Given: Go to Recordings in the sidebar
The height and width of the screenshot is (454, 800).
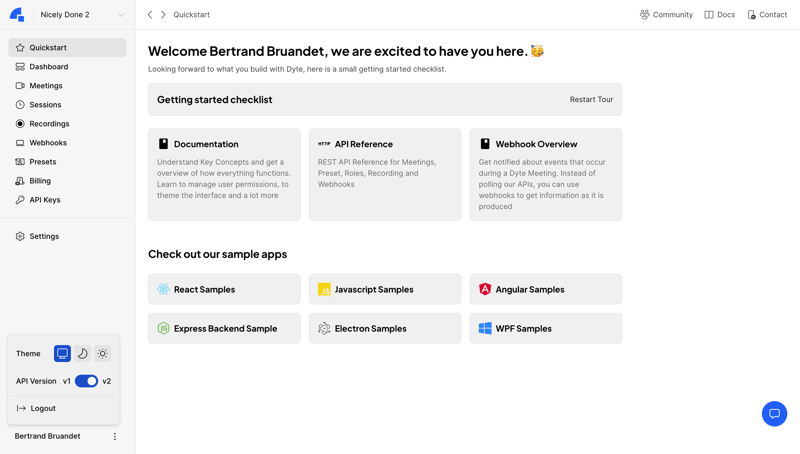Looking at the screenshot, I should pyautogui.click(x=49, y=124).
